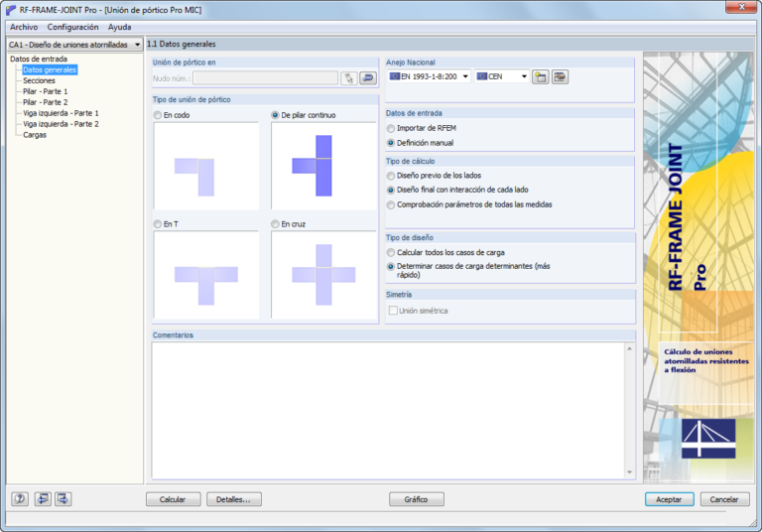
Task: Open the CA1 design case dropdown
Action: click(74, 45)
